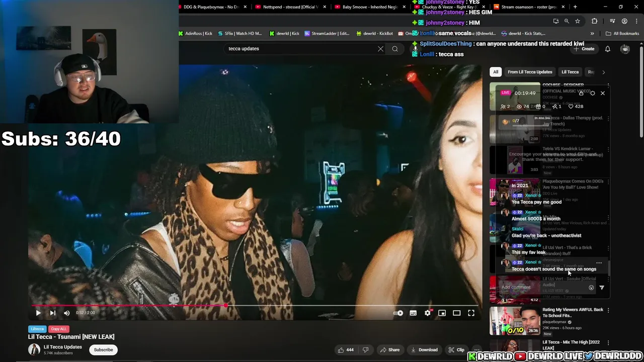Select the Lil Tecca filter chip
The height and width of the screenshot is (362, 644).
coord(570,72)
